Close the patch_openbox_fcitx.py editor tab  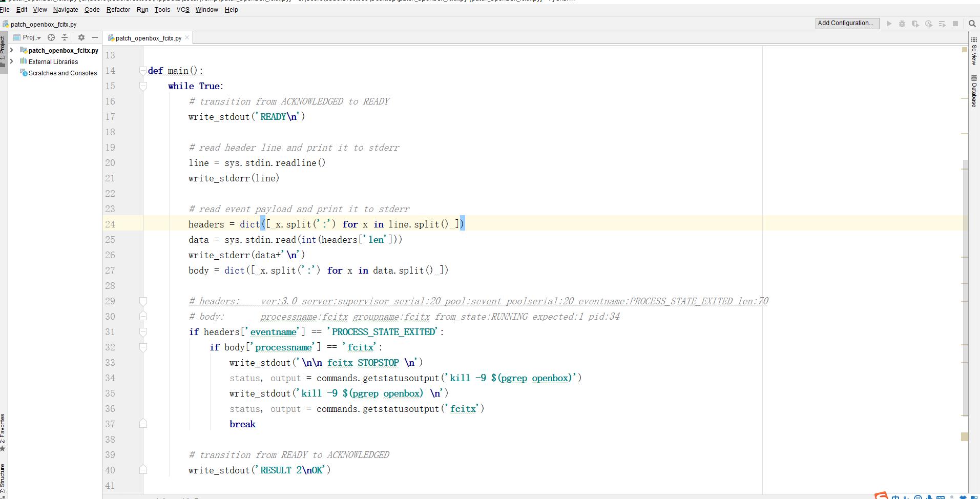(187, 38)
